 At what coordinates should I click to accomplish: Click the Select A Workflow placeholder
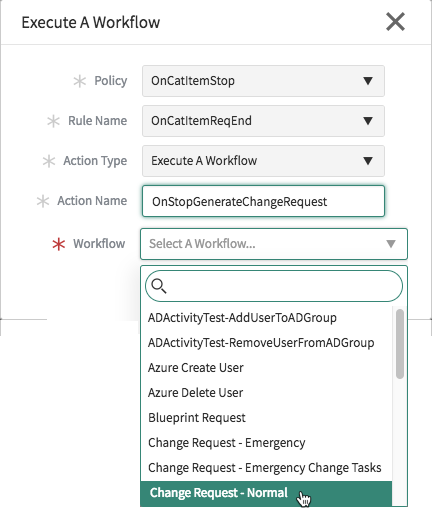[202, 244]
